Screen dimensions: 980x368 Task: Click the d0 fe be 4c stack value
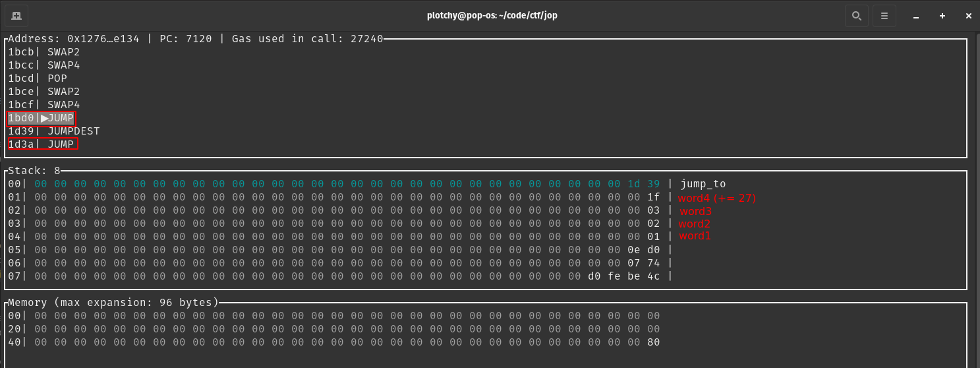pyautogui.click(x=623, y=276)
